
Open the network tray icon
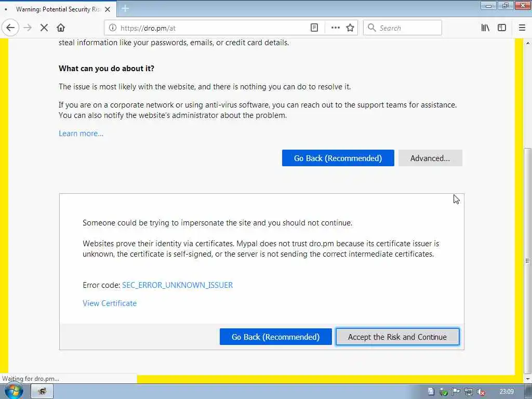469,392
